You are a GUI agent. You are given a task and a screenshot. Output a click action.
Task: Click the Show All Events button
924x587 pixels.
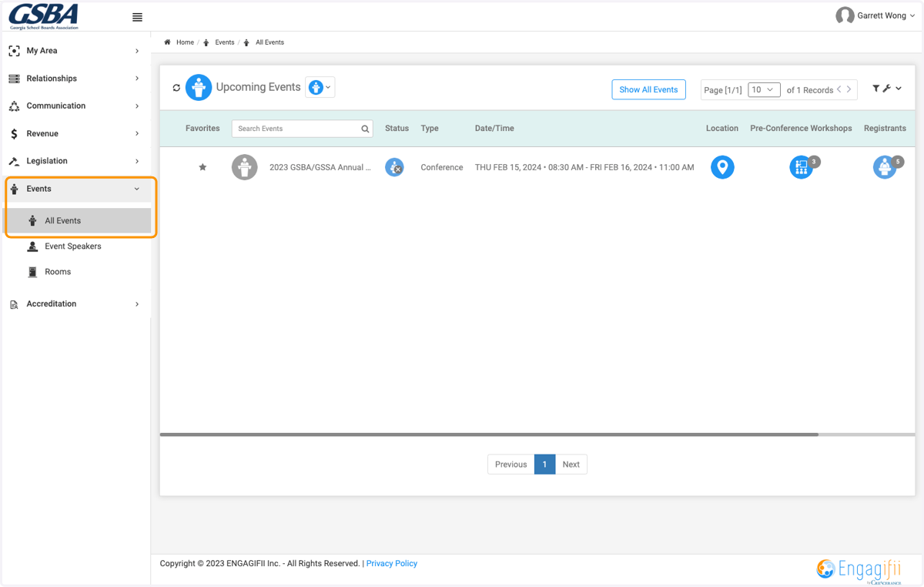click(x=648, y=89)
